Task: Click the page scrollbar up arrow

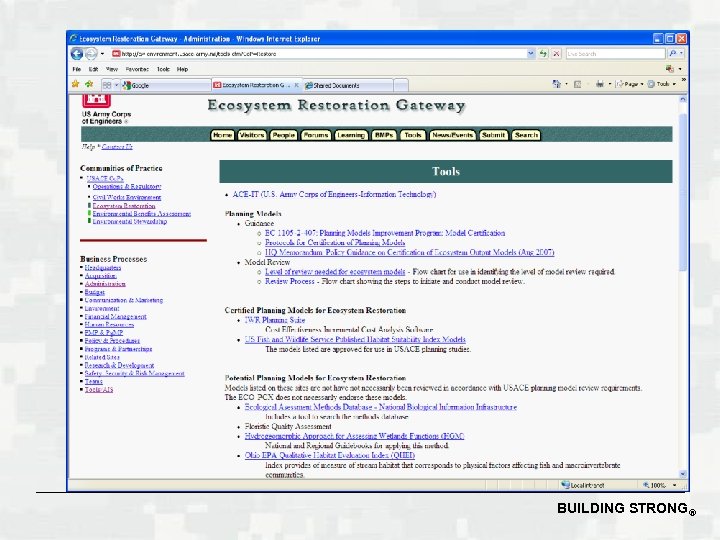Action: (683, 99)
